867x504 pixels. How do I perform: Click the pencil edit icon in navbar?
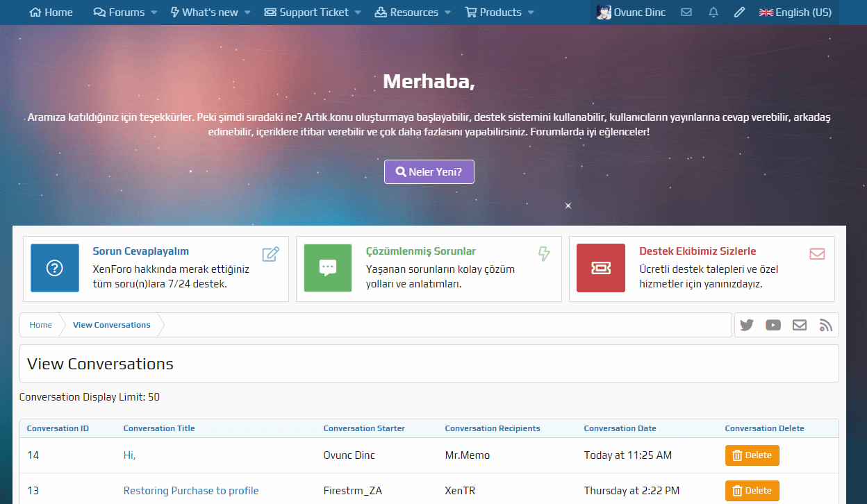click(740, 12)
